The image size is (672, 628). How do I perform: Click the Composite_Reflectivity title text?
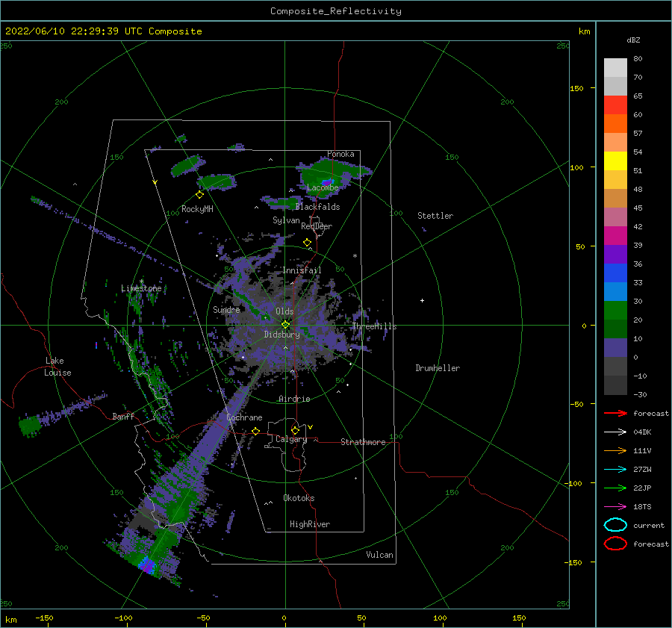click(x=336, y=11)
